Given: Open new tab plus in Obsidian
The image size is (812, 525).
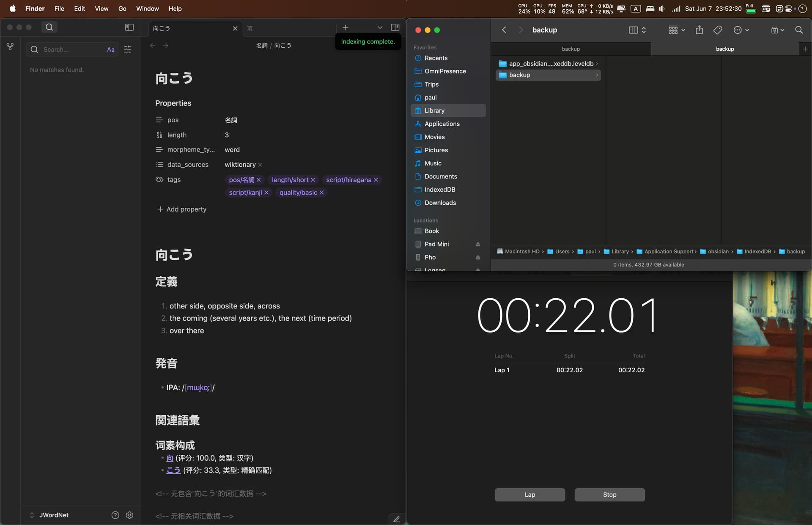Looking at the screenshot, I should click(346, 27).
